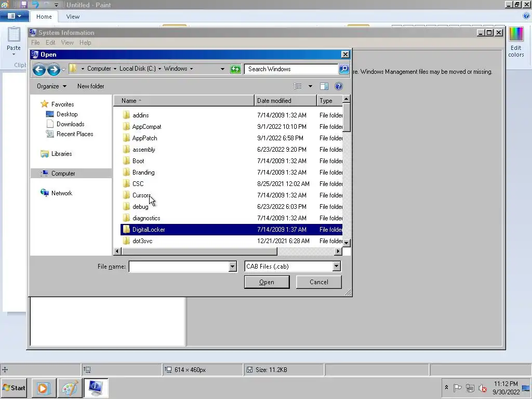Click the horizontal scrollbar right arrow
Screen dimensions: 532x399
pos(338,251)
